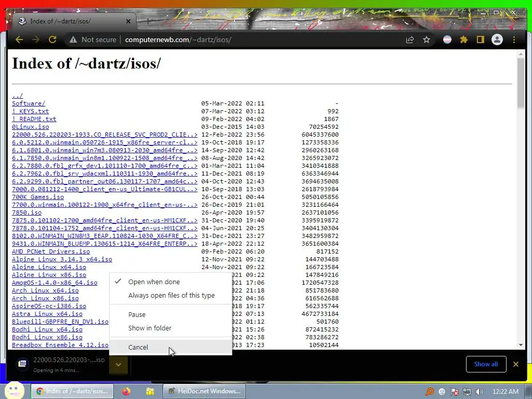Select Show in folder

170,328
